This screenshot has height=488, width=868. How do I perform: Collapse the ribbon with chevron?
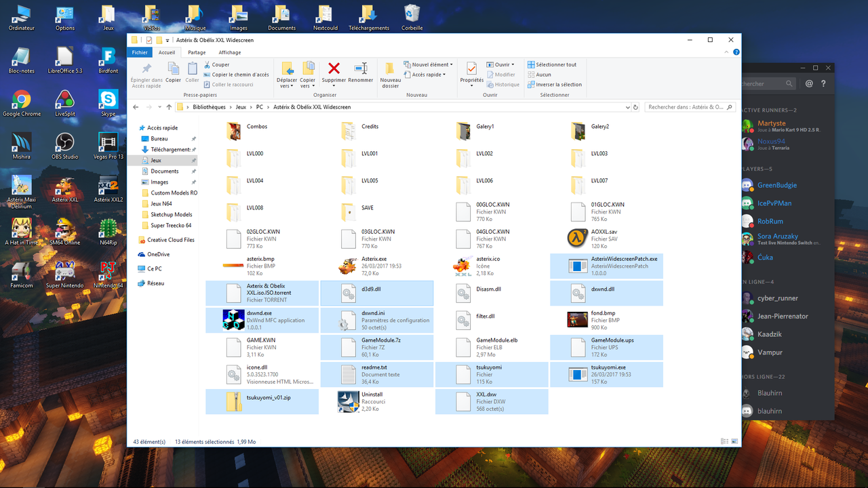[725, 52]
